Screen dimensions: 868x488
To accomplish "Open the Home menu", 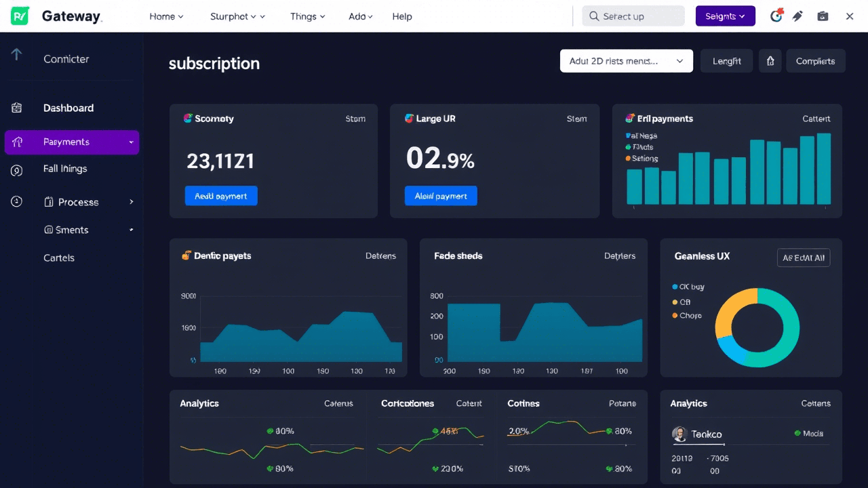I will tap(166, 16).
